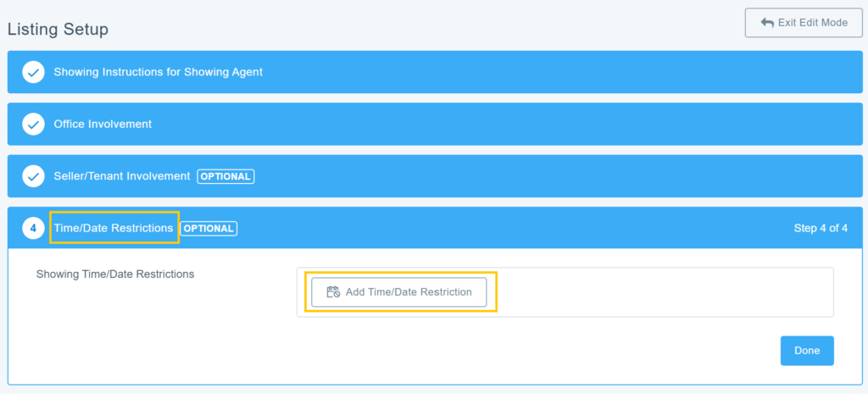Image resolution: width=868 pixels, height=394 pixels.
Task: Click the Office Involvement checkmark icon
Action: pyautogui.click(x=33, y=125)
